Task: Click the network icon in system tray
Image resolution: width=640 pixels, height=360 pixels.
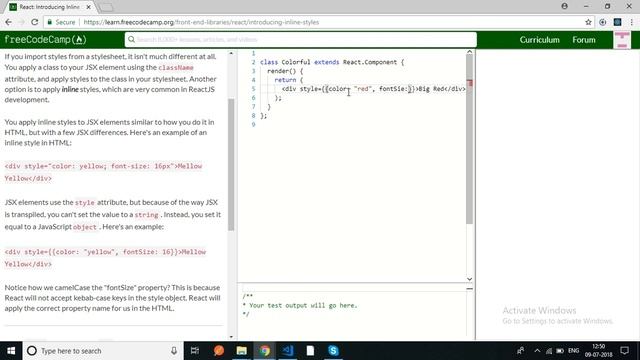Action: coord(549,351)
